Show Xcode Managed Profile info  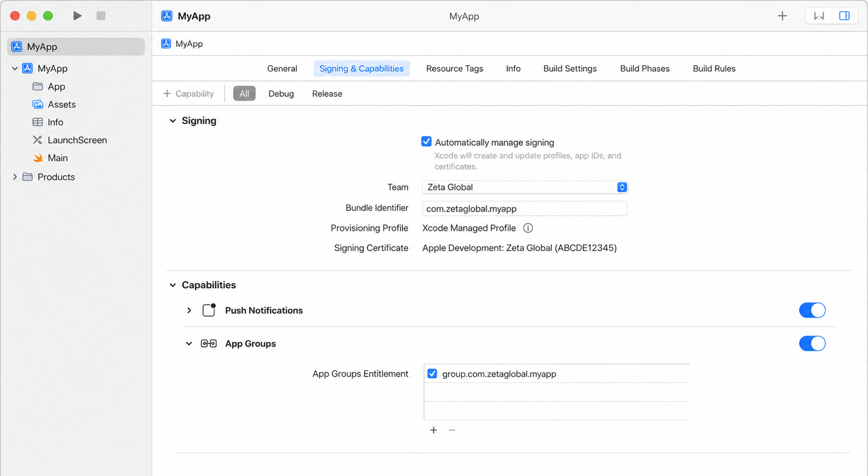point(528,228)
